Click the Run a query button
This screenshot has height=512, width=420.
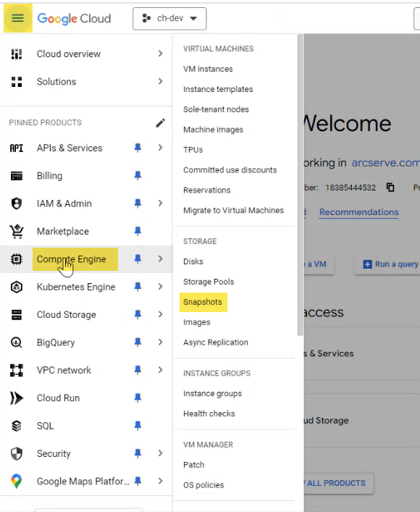click(x=390, y=264)
